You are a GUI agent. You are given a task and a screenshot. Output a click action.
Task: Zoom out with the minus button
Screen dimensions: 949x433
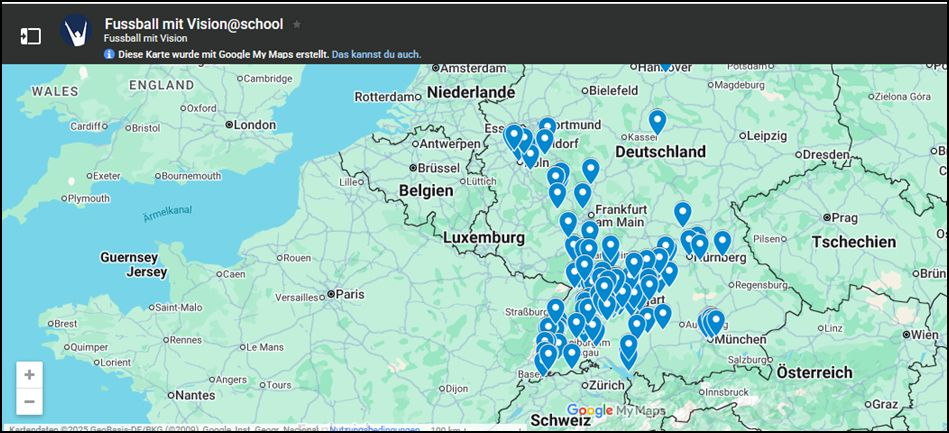[x=29, y=402]
